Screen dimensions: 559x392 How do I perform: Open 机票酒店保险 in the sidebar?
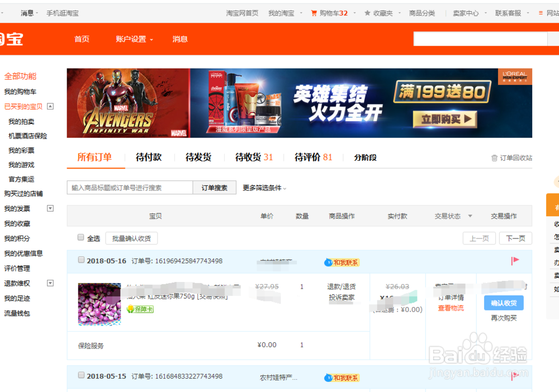point(28,136)
